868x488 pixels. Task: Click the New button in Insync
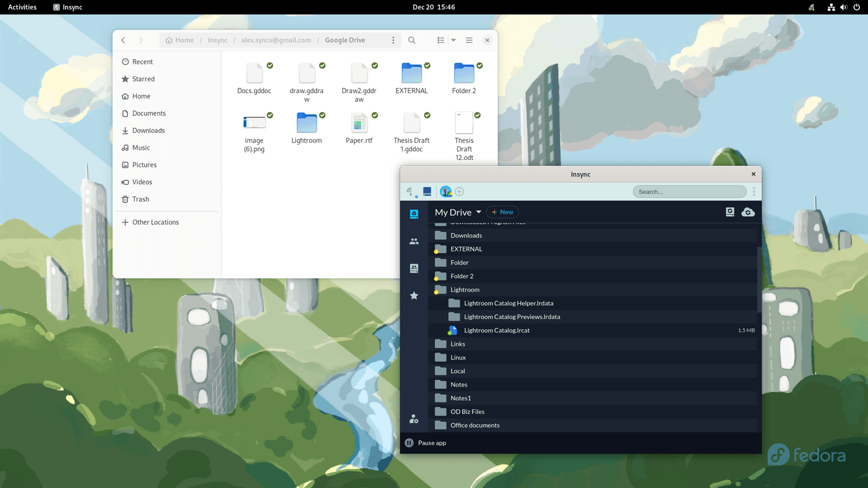(502, 212)
